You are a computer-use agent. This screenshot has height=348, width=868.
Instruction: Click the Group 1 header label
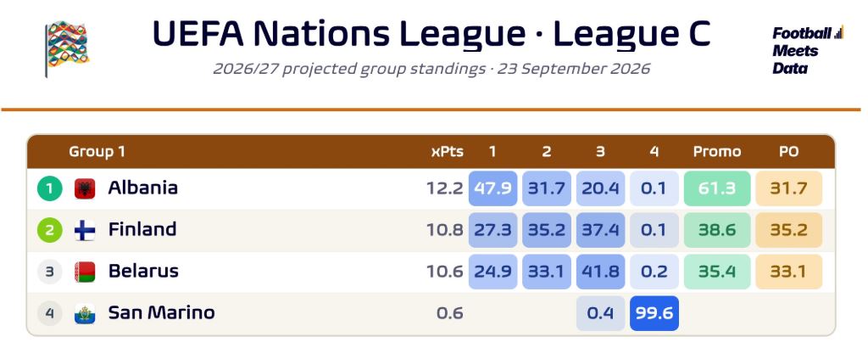point(97,151)
